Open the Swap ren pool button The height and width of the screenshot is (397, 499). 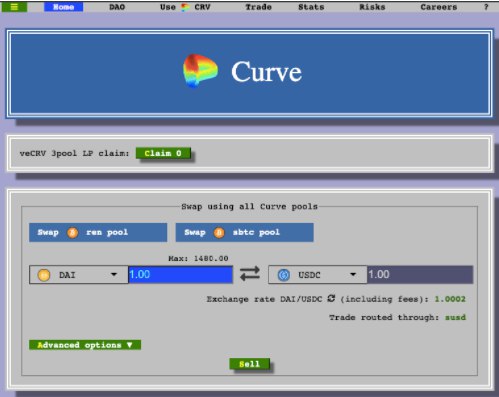(x=98, y=232)
